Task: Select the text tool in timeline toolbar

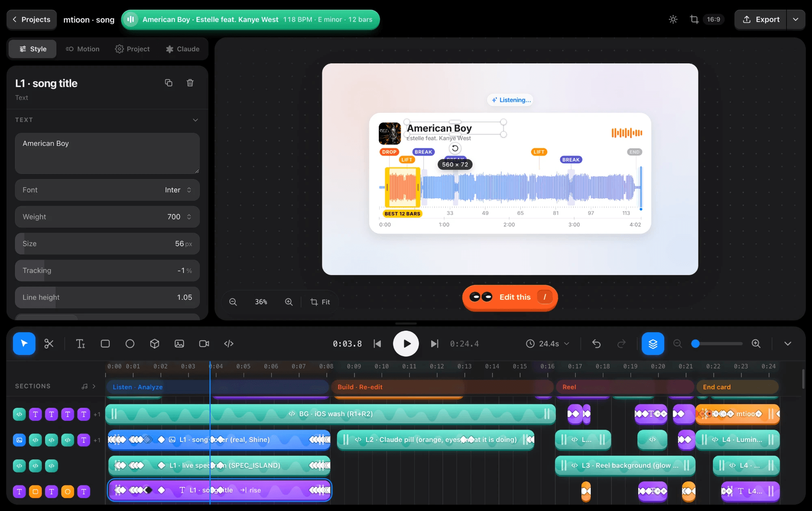Action: (x=80, y=344)
